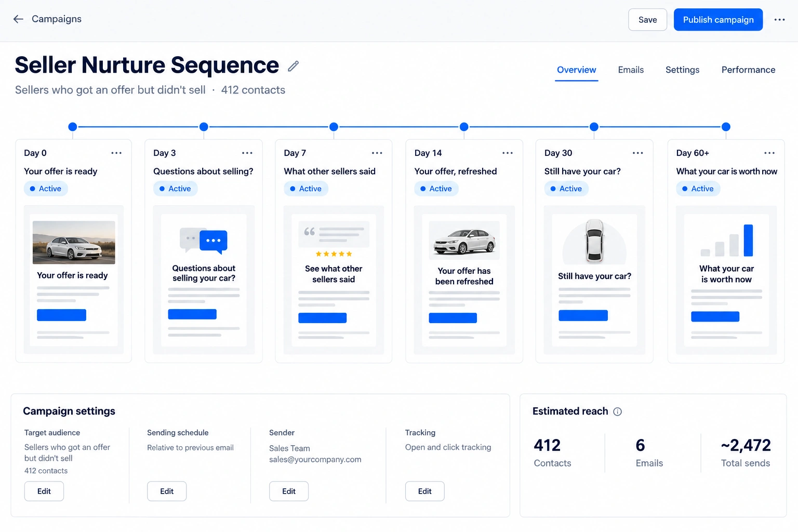Open the 'Still have your car?' email preview
The width and height of the screenshot is (798, 532).
594,280
